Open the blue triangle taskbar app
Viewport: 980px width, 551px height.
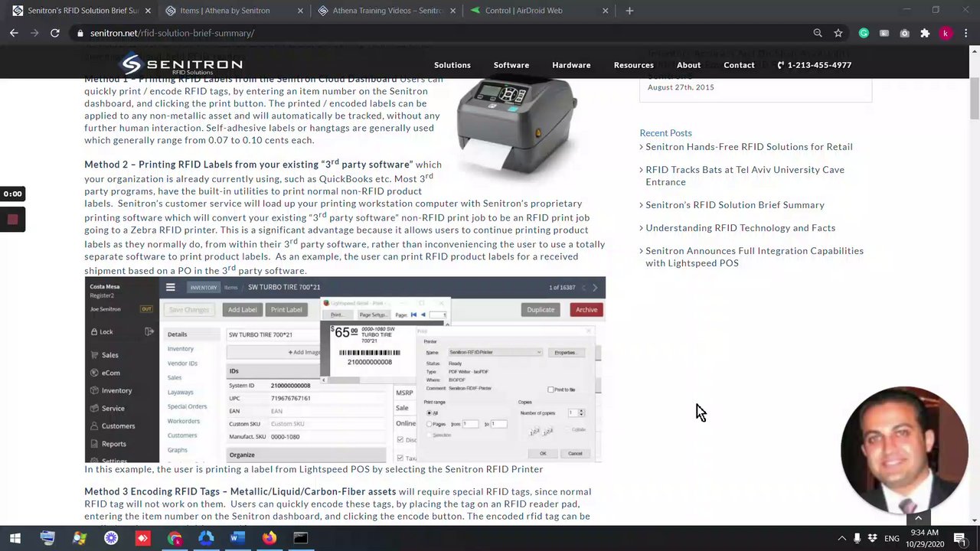point(206,538)
